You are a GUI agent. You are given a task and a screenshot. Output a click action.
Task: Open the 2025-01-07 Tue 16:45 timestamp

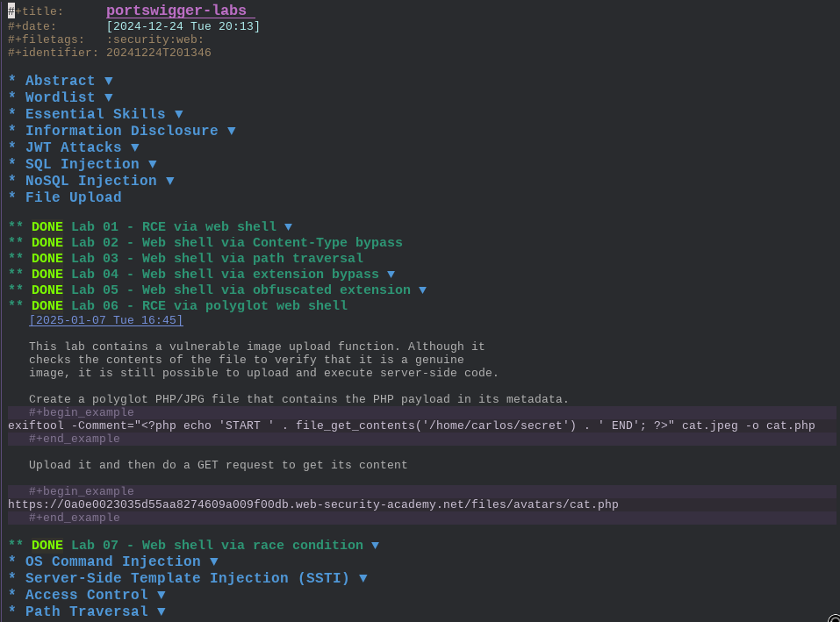tap(106, 320)
